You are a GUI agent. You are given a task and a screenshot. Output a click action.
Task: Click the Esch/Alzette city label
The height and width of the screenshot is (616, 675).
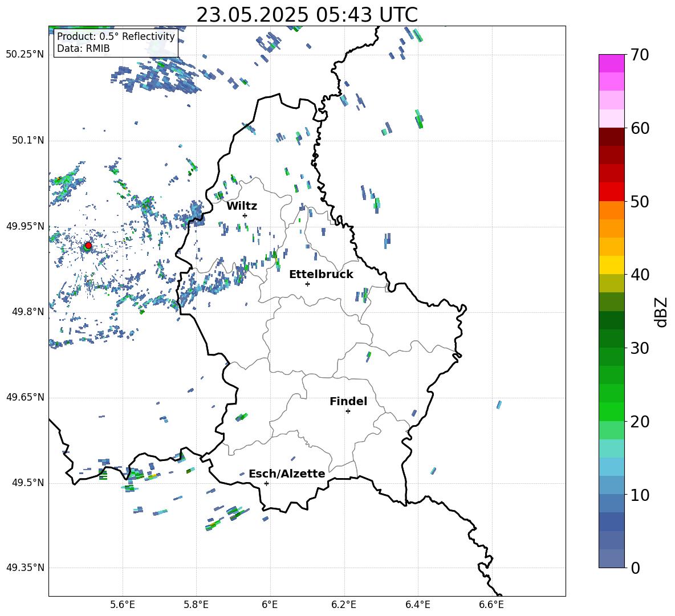tap(287, 474)
